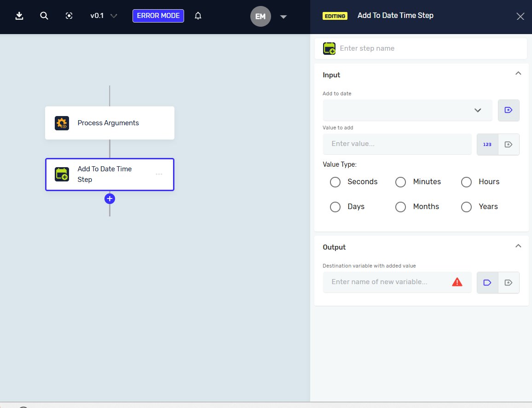The height and width of the screenshot is (408, 532).
Task: Close the Add To Date Time Step panel
Action: tap(520, 16)
